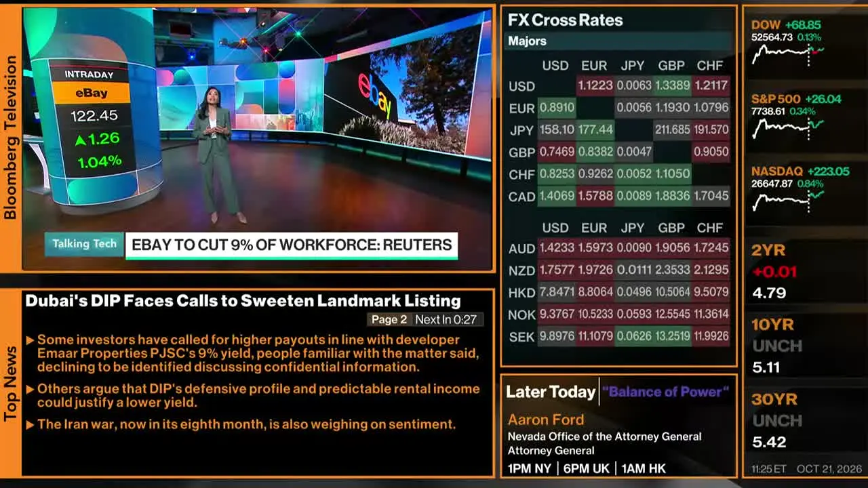Click the HKD/USD value 7.8471

click(x=556, y=292)
